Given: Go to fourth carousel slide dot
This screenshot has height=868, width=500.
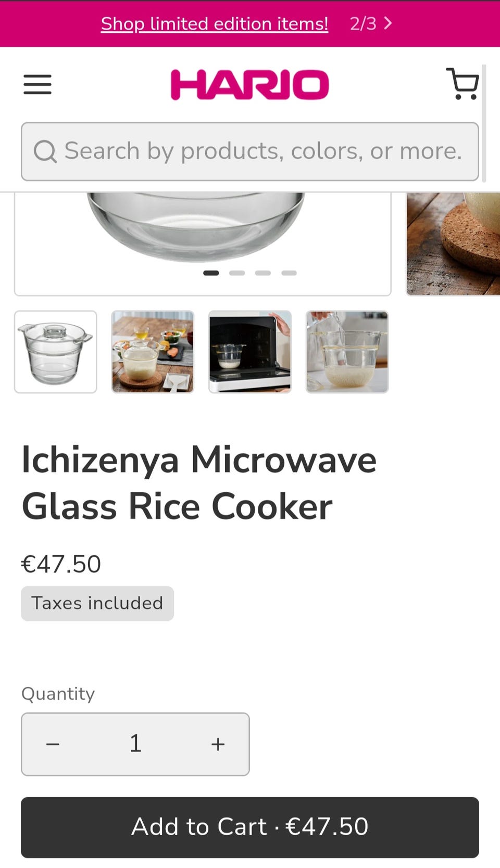Looking at the screenshot, I should [x=289, y=273].
